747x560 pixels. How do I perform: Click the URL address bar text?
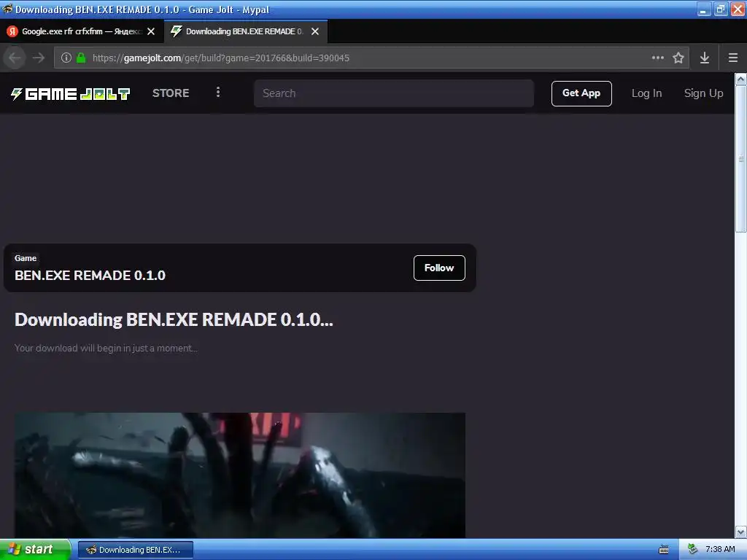(x=220, y=58)
